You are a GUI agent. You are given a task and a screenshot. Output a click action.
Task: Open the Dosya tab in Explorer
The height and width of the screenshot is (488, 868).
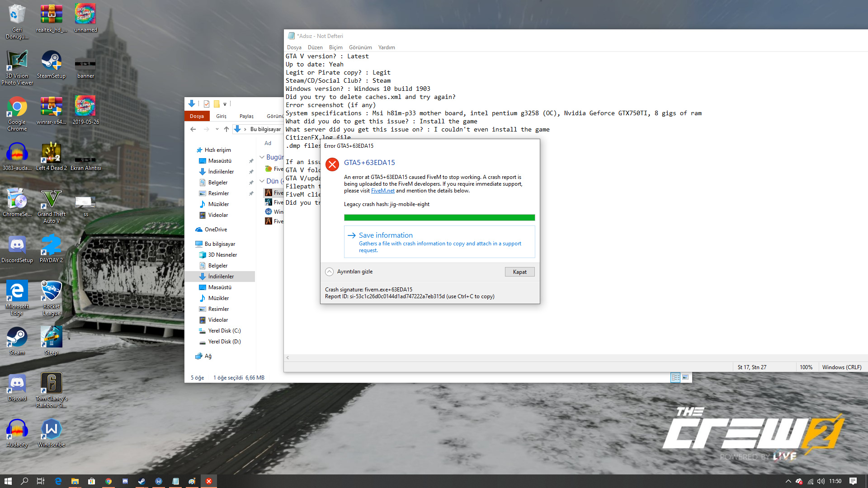[x=197, y=116]
